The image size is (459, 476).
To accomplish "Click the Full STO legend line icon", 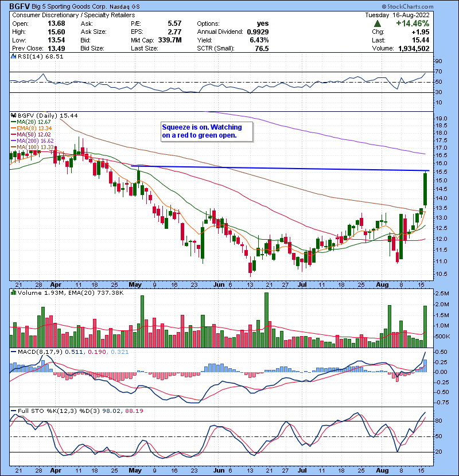I will 11,411.
